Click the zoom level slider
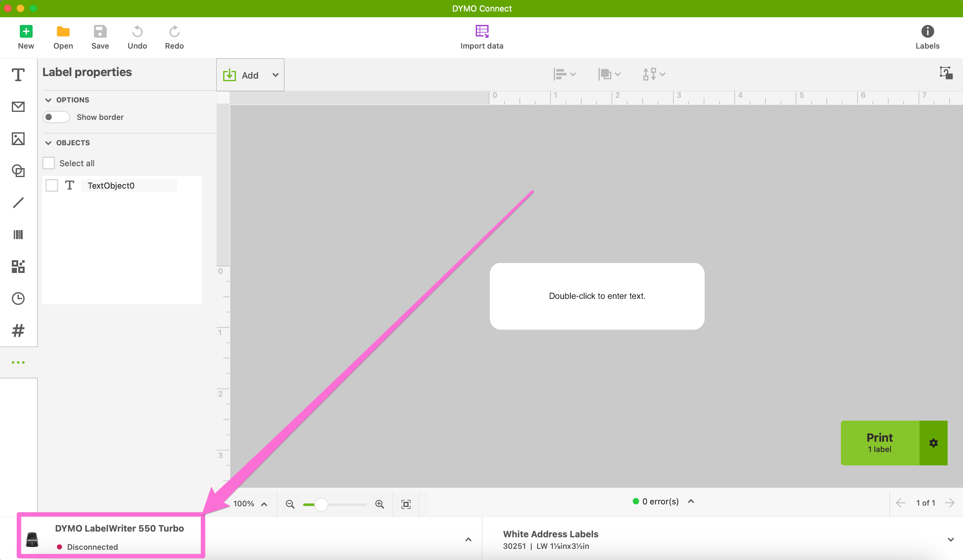The width and height of the screenshot is (963, 560). tap(321, 504)
